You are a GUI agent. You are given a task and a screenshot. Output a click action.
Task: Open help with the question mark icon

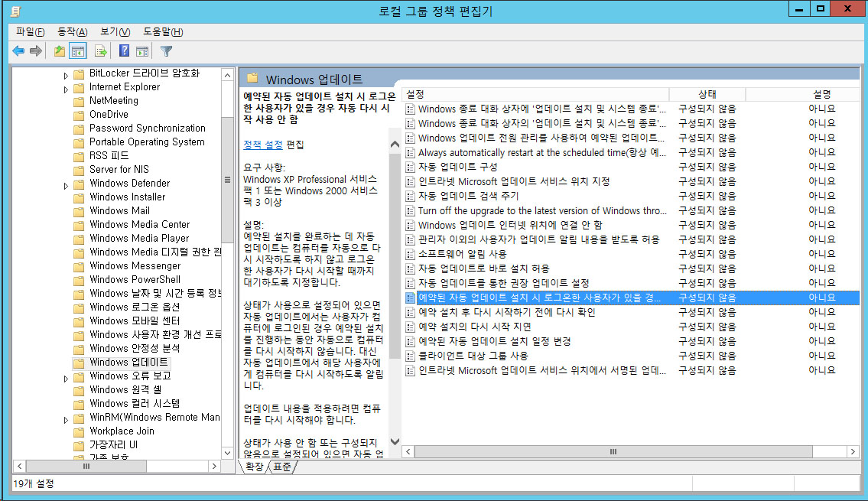tap(125, 51)
